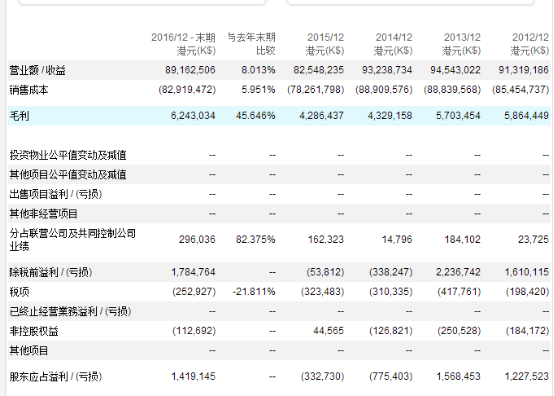Image resolution: width=554 pixels, height=396 pixels.
Task: Click revenue growth 8.013%
Action: tap(258, 70)
